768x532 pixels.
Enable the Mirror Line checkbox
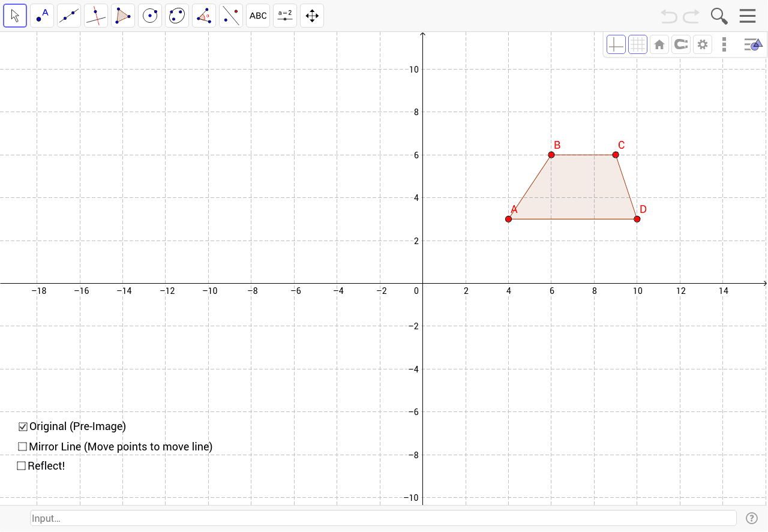(22, 446)
